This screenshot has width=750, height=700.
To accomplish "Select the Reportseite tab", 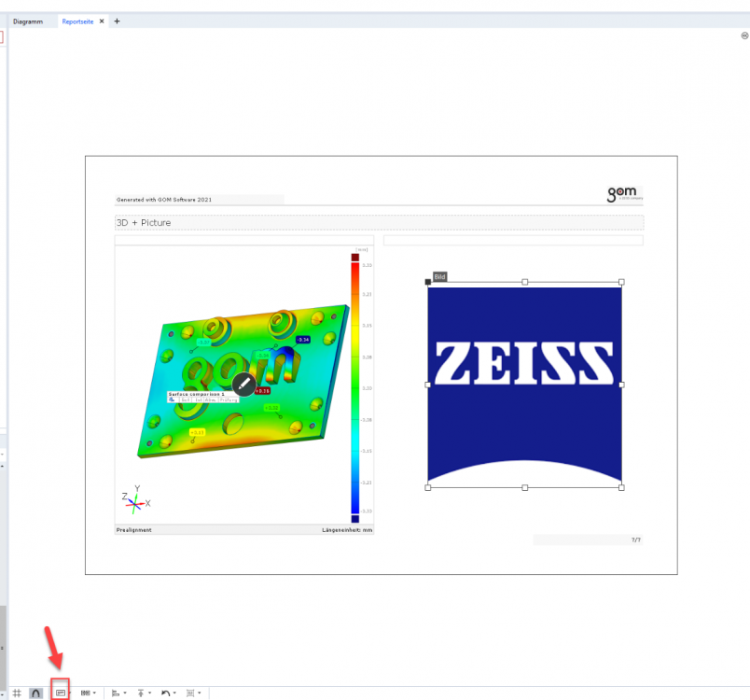I will click(x=77, y=21).
